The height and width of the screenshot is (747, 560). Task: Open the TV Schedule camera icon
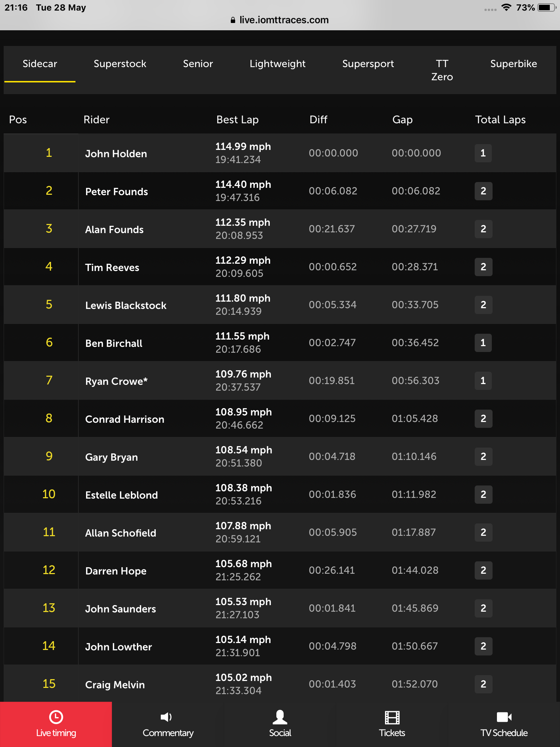(x=504, y=717)
